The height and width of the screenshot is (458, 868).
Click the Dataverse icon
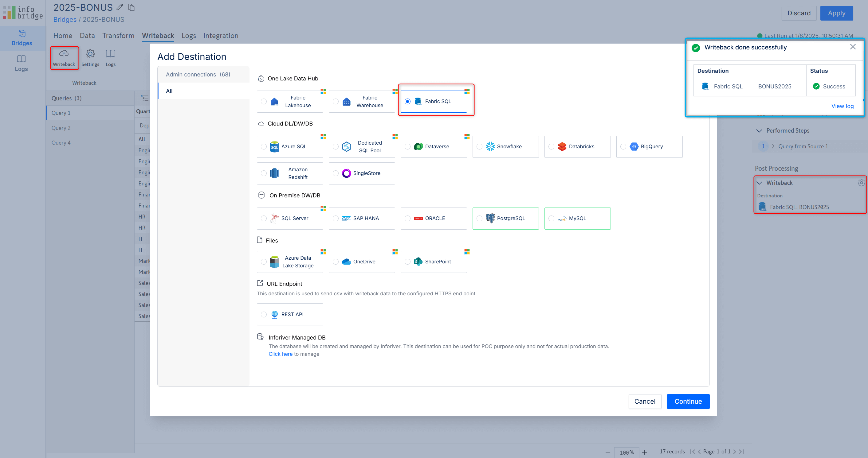418,147
